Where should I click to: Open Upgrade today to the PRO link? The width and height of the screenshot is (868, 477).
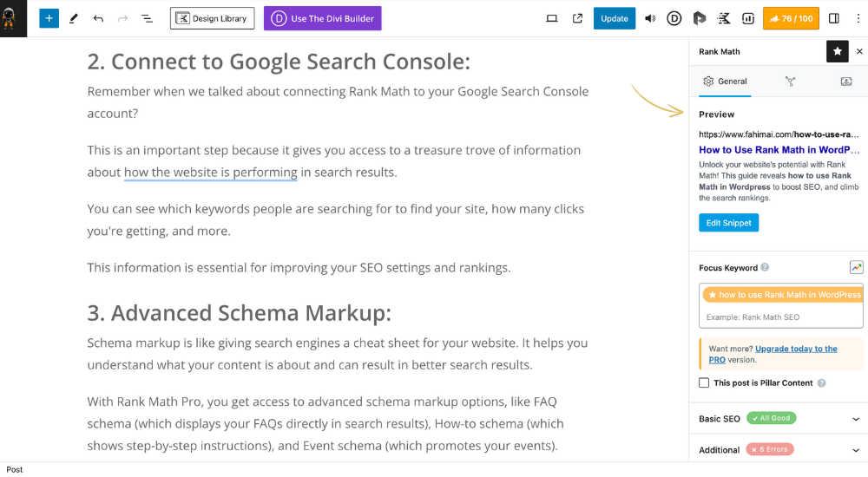coord(773,354)
